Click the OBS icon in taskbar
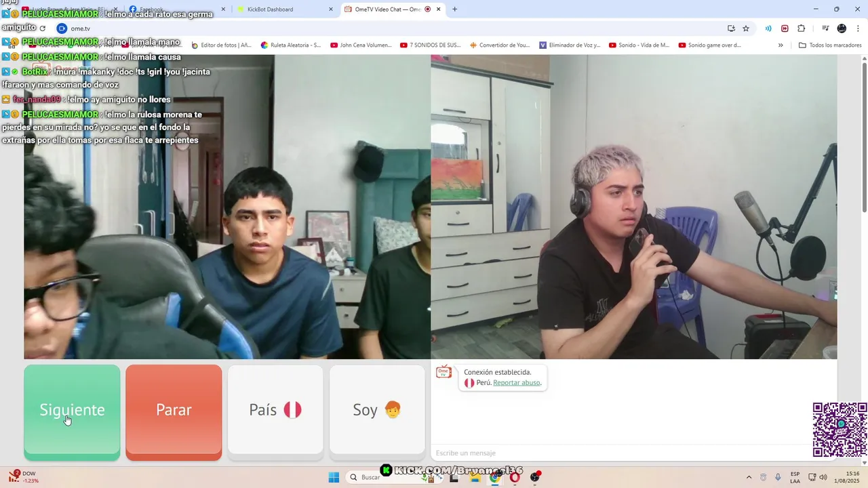The width and height of the screenshot is (868, 488). pos(535,477)
